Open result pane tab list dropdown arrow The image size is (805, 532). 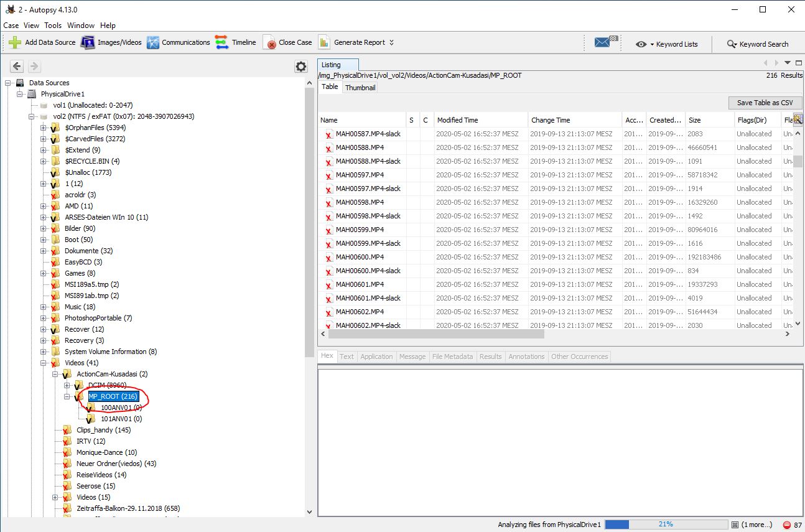point(787,63)
